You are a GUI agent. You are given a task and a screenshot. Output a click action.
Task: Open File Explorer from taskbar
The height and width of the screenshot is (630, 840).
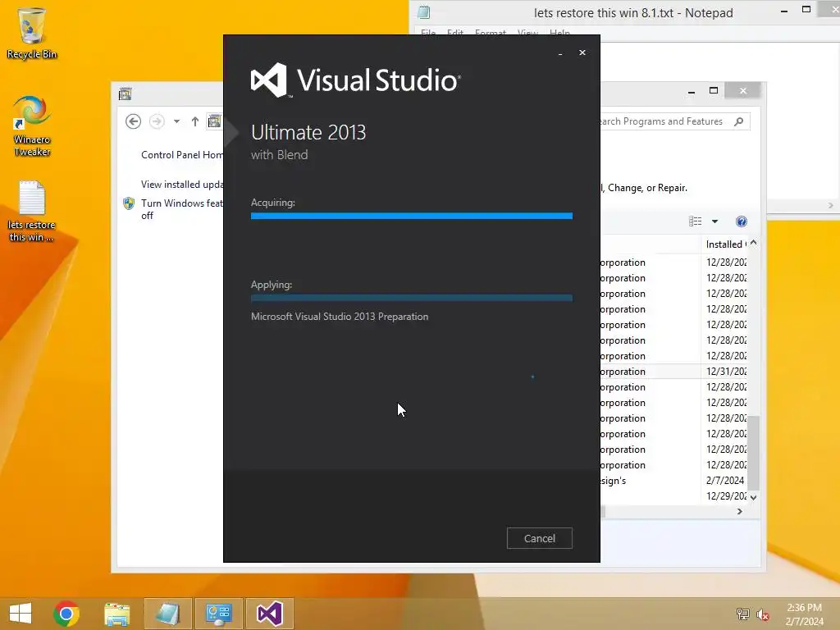[x=116, y=614]
